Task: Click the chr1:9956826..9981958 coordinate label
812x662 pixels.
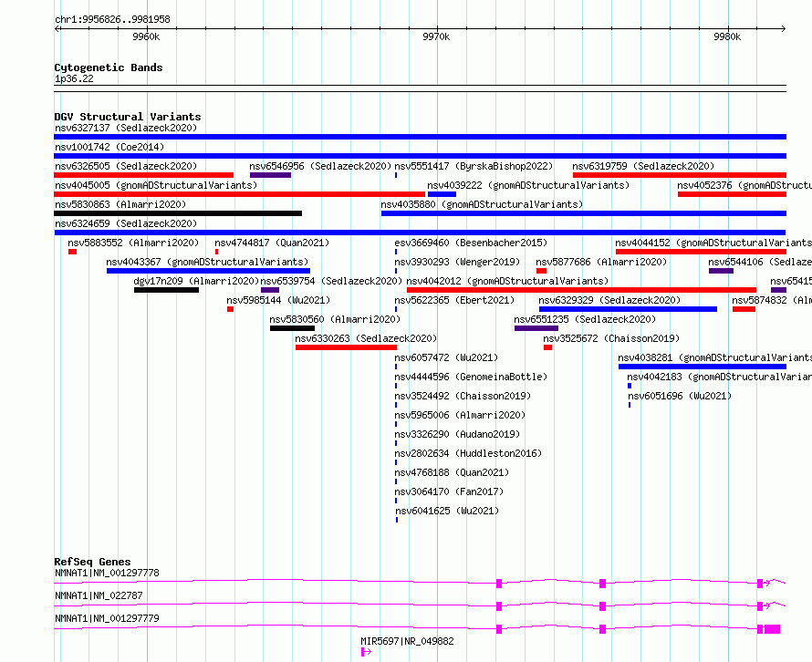Action: 112,19
